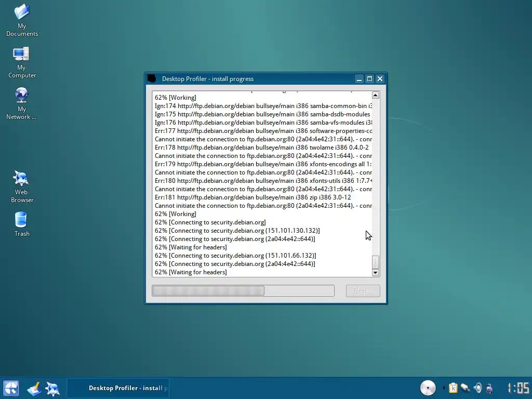Click the 'Err:180' xfonts-utils log line
Image resolution: width=532 pixels, height=399 pixels.
click(x=263, y=181)
